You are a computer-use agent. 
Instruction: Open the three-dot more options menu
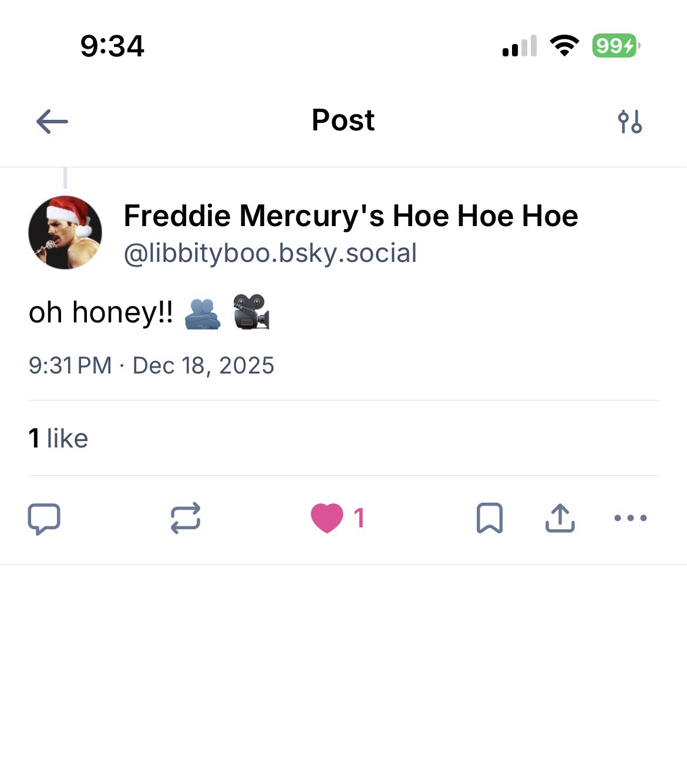[x=630, y=518]
